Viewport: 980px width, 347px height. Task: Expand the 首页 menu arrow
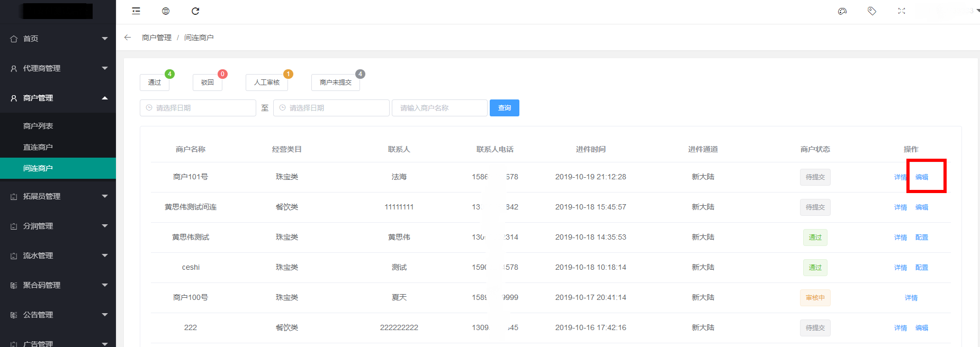(105, 39)
